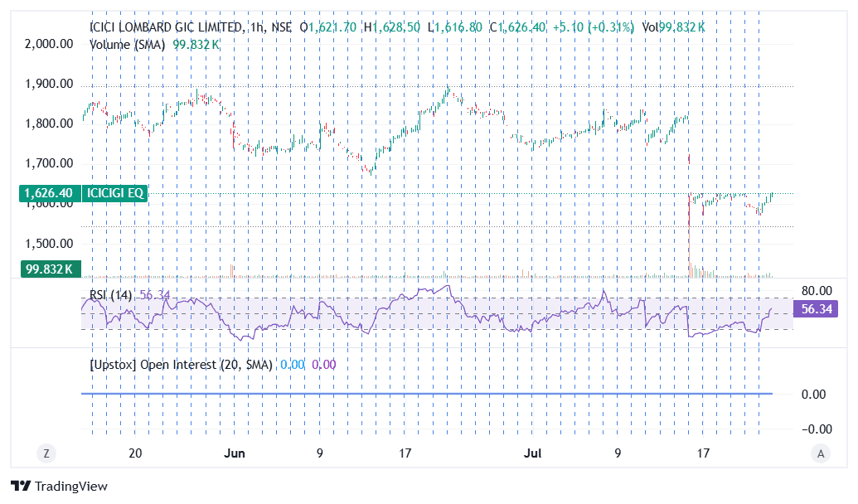Click the 1,800.00 price axis label

pyautogui.click(x=49, y=124)
